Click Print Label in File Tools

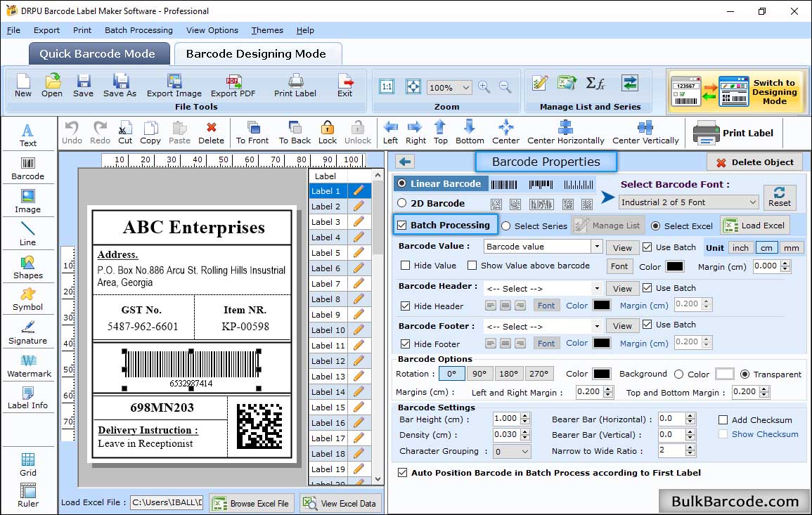tap(295, 86)
